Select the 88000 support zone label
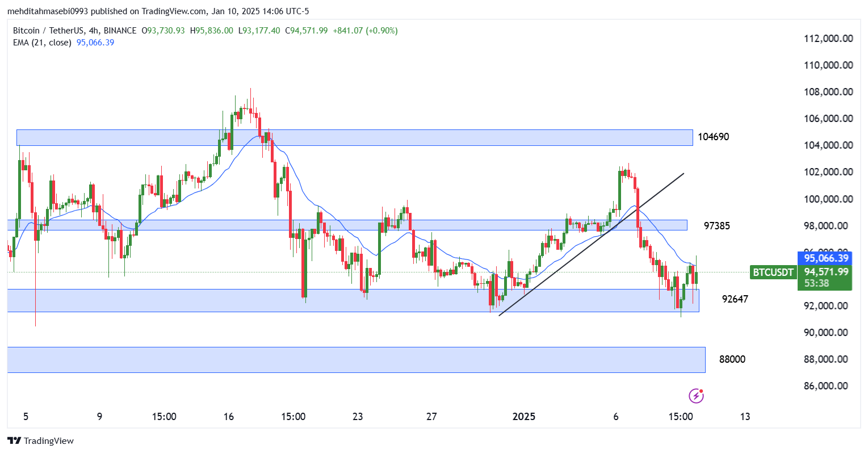 click(x=732, y=359)
